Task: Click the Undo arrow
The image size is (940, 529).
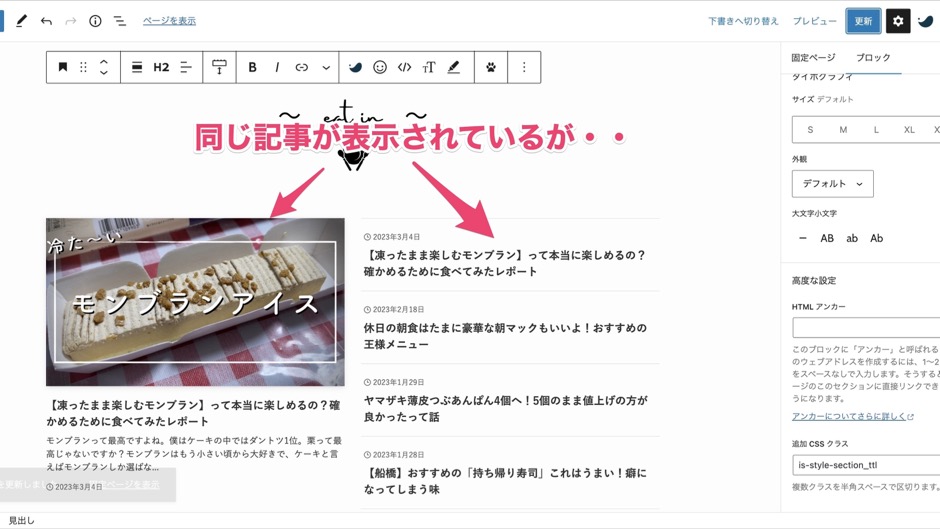Action: coord(46,21)
